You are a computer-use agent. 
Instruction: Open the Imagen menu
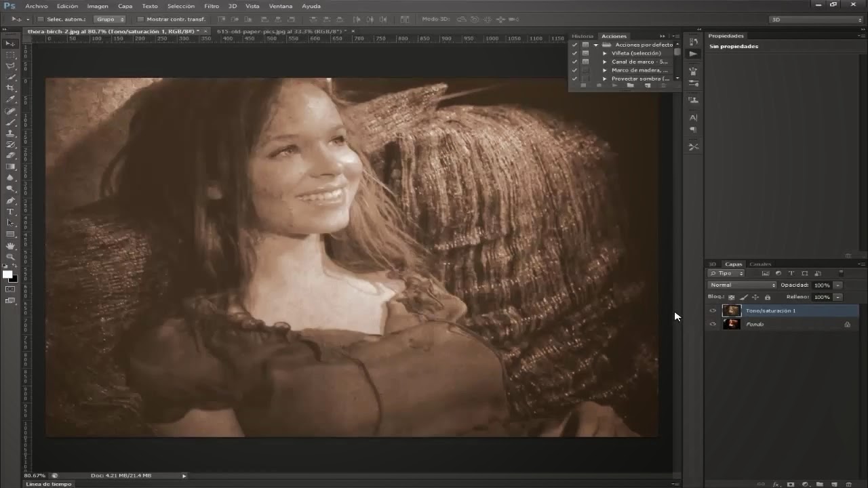click(98, 6)
